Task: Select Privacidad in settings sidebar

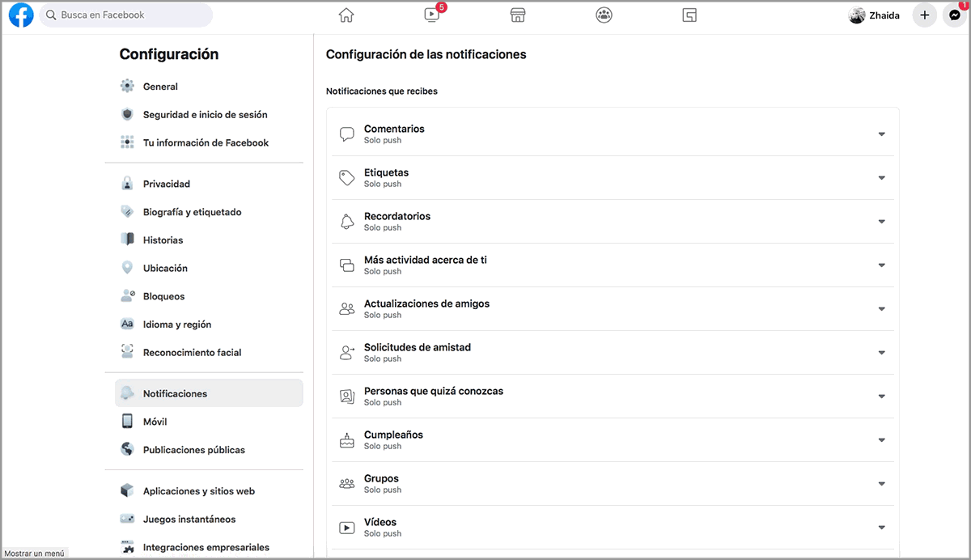Action: (x=166, y=184)
